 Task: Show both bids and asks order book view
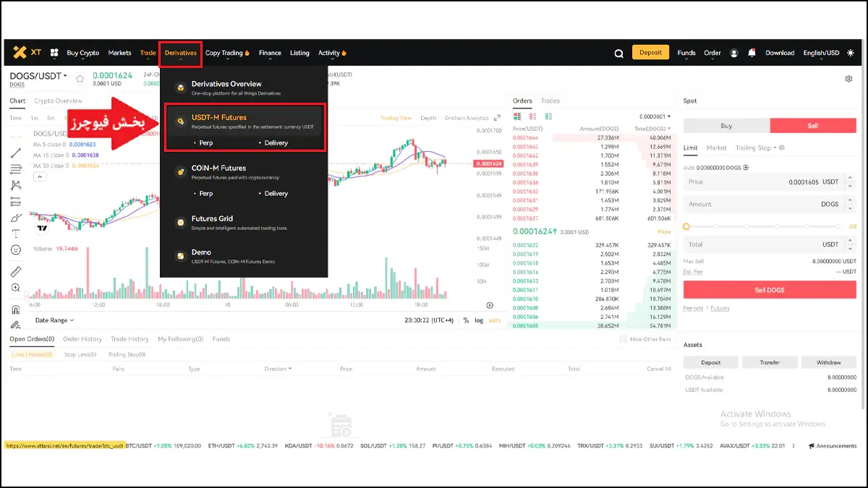coord(517,116)
